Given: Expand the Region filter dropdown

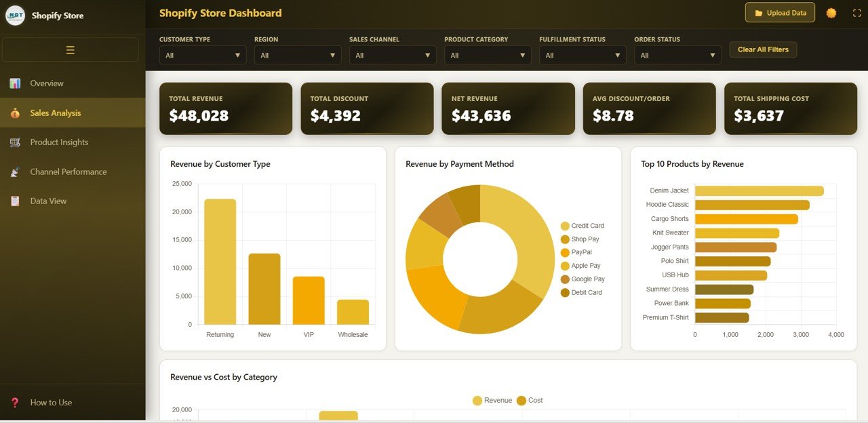Looking at the screenshot, I should [x=297, y=55].
